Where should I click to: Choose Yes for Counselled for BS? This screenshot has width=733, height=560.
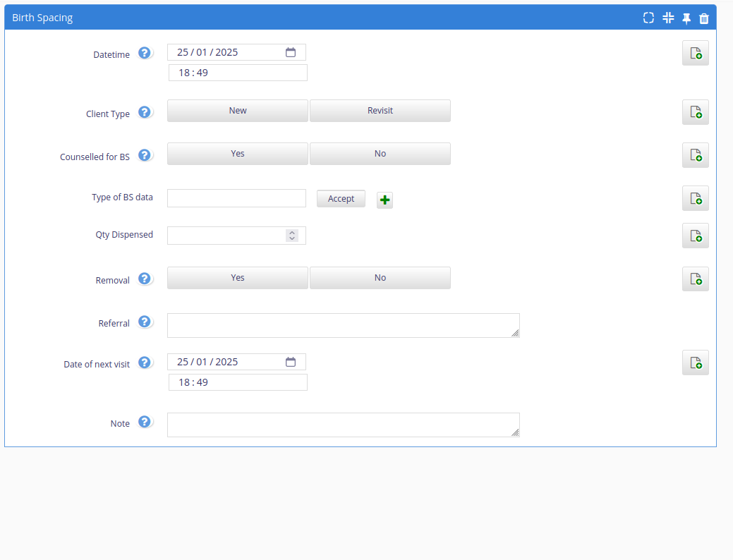pos(238,154)
